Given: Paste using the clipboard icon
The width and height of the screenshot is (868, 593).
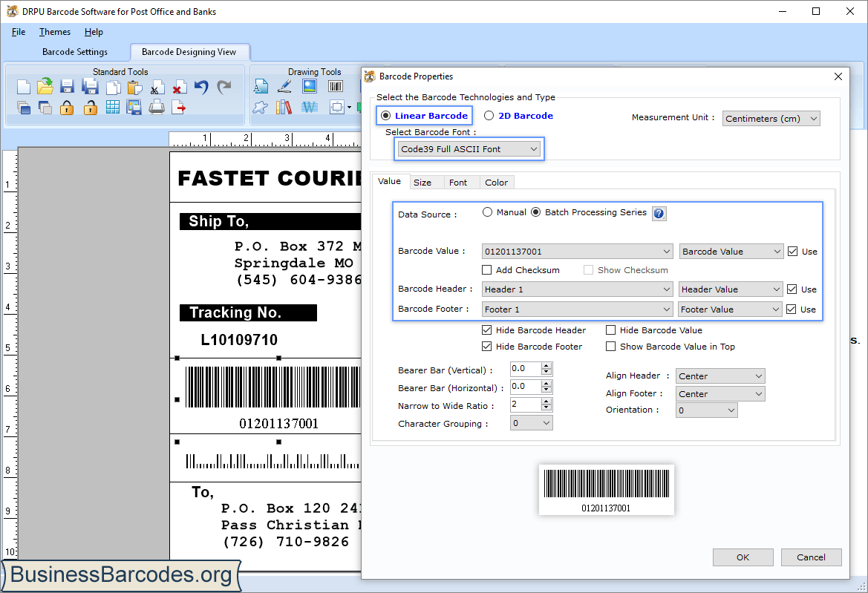Looking at the screenshot, I should click(x=134, y=88).
